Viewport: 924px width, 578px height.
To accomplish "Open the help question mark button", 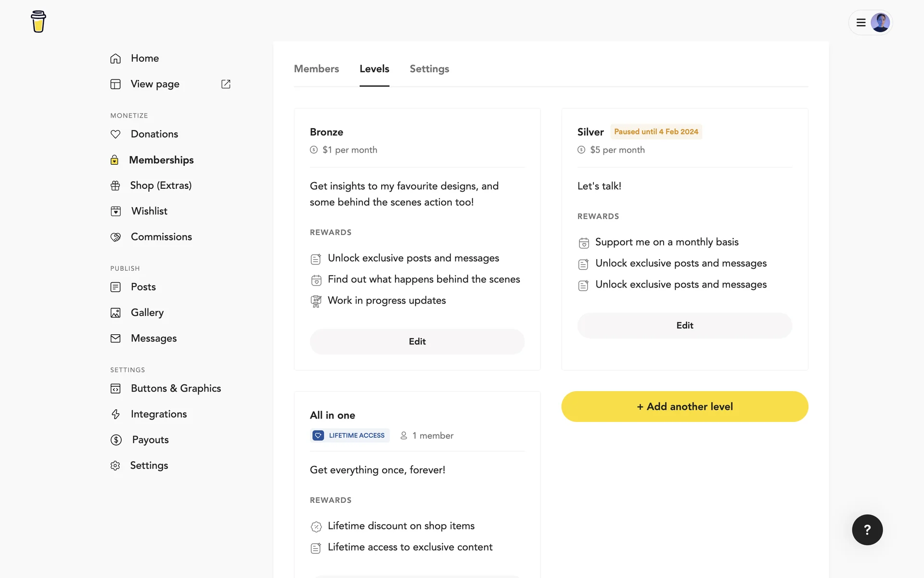I will [x=867, y=530].
